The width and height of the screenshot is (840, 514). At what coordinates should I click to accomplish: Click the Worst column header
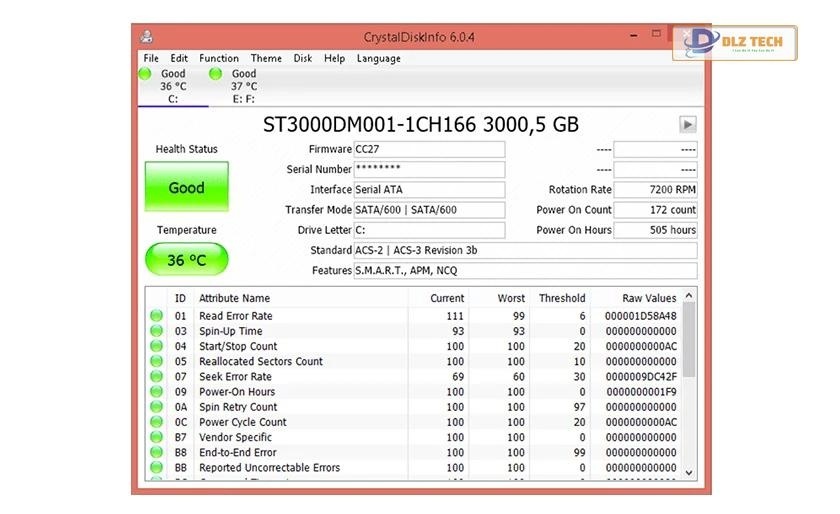511,298
